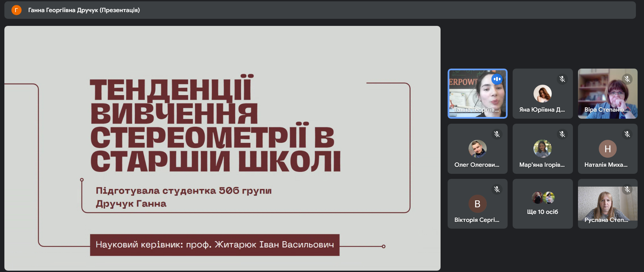Image resolution: width=644 pixels, height=272 pixels.
Task: Click the orange Г presenter avatar
Action: pyautogui.click(x=17, y=10)
